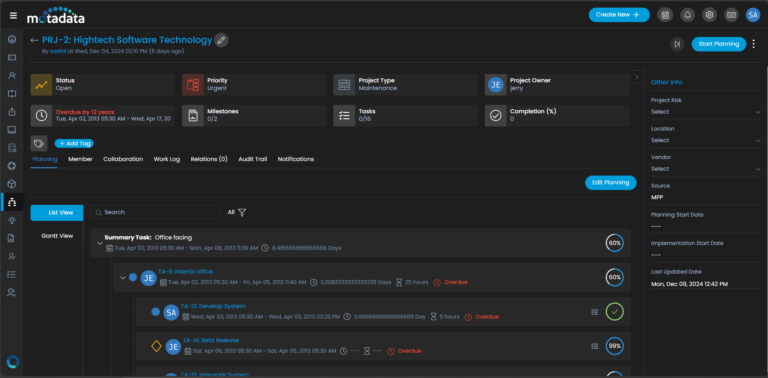Click the milestone diamond on TA-14

pyautogui.click(x=156, y=346)
